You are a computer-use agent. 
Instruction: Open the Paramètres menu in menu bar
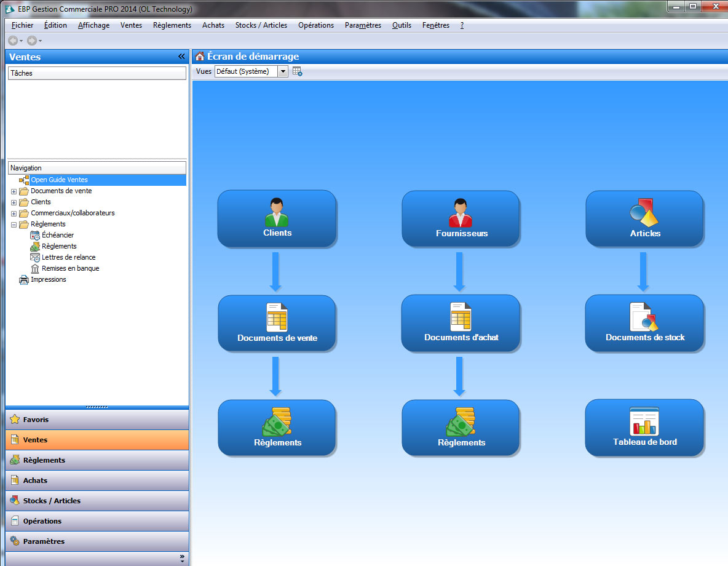(x=363, y=25)
